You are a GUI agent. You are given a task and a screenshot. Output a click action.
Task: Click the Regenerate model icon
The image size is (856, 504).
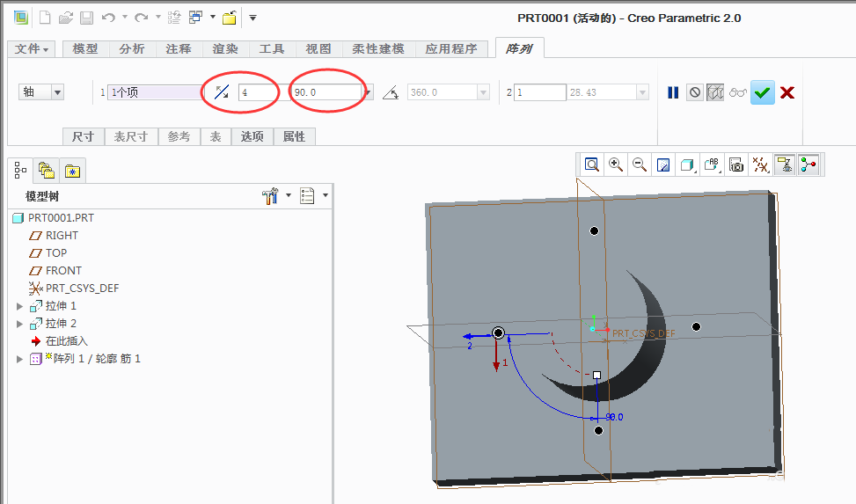tap(174, 18)
